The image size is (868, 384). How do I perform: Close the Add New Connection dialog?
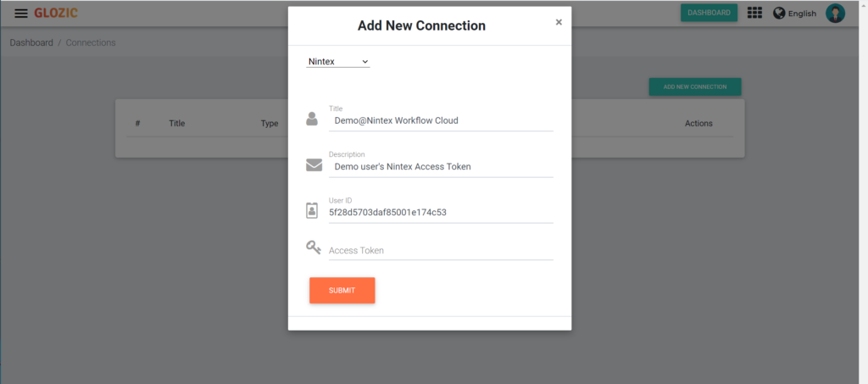point(559,22)
